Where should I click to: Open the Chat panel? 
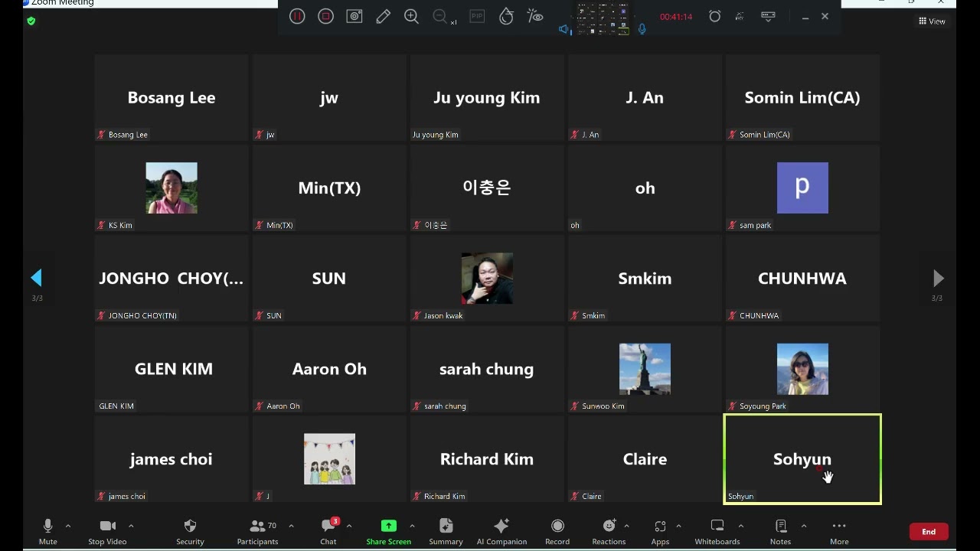[328, 531]
